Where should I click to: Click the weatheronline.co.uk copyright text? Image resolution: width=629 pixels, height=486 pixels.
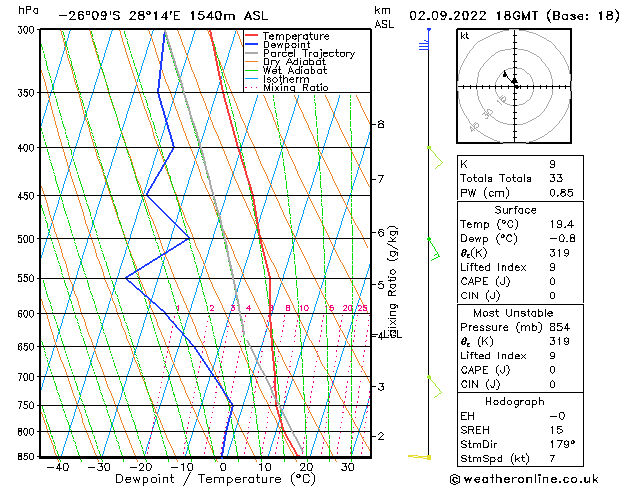click(x=524, y=479)
